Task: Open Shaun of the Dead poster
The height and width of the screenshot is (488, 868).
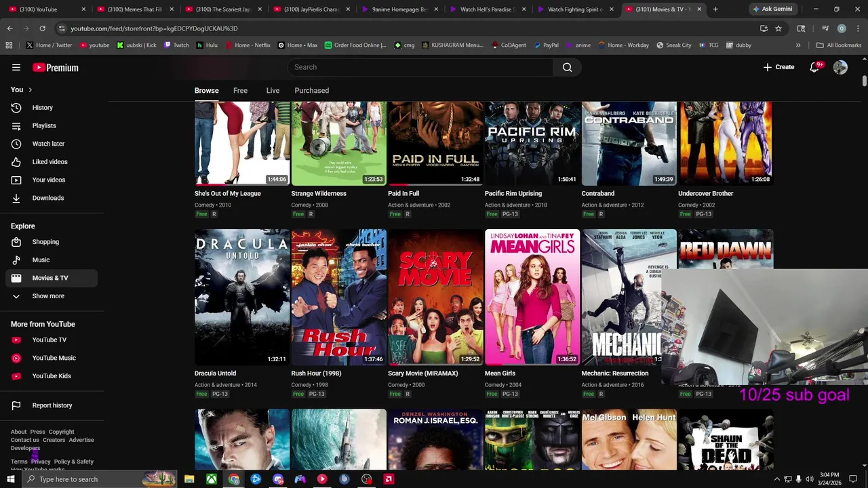Action: tap(725, 439)
